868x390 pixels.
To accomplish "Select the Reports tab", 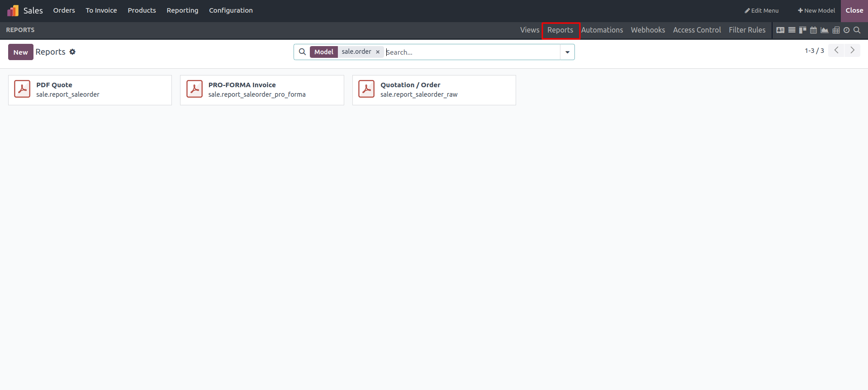I will [x=560, y=30].
